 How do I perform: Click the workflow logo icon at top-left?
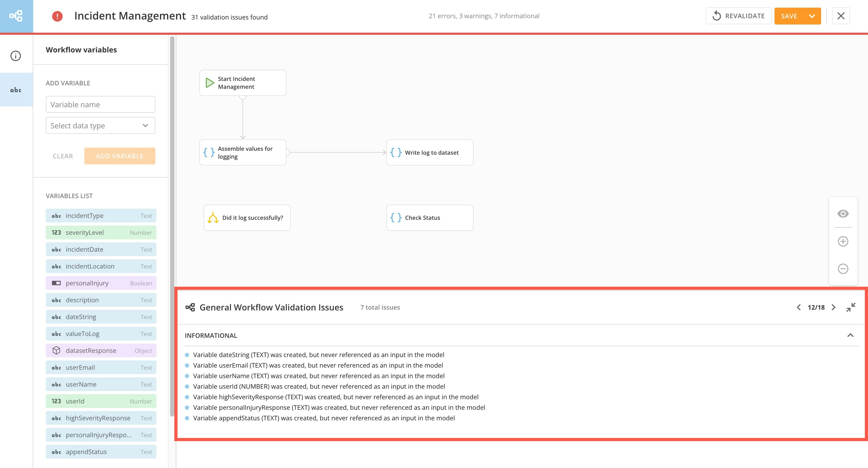coord(16,16)
